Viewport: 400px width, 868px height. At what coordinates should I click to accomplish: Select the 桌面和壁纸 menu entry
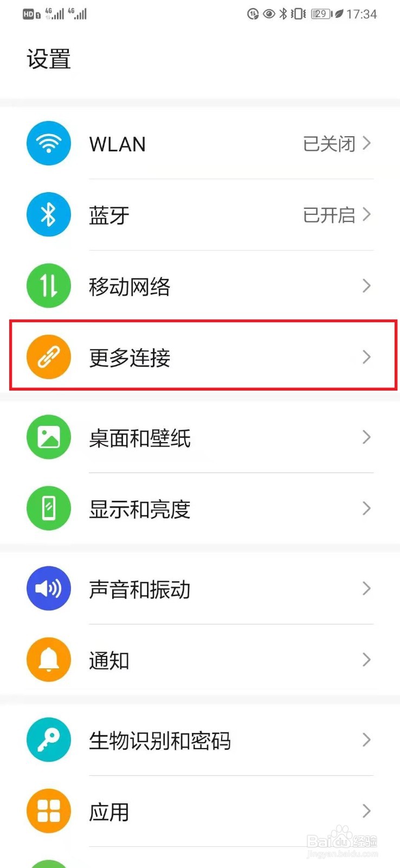click(x=200, y=437)
